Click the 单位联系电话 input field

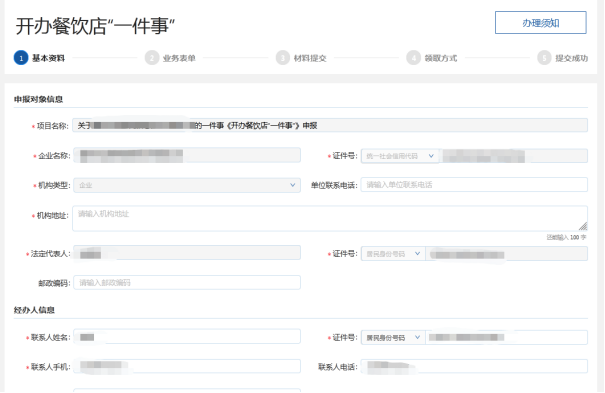click(x=474, y=185)
